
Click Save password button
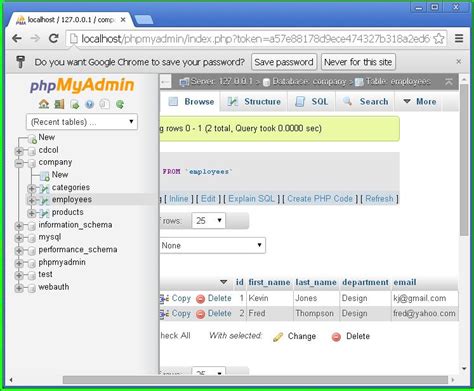point(284,62)
